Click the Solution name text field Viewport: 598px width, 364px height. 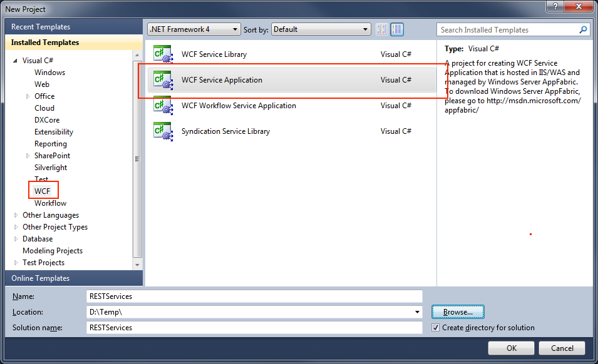click(254, 328)
